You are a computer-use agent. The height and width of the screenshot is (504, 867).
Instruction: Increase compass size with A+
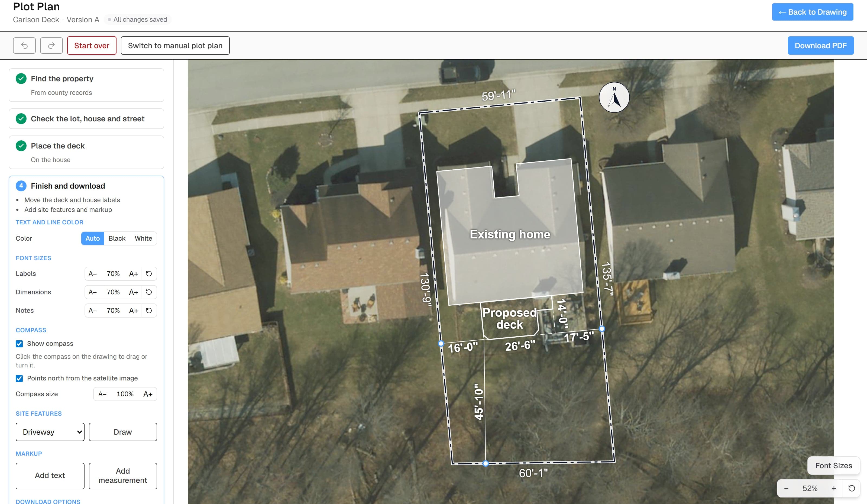(148, 394)
